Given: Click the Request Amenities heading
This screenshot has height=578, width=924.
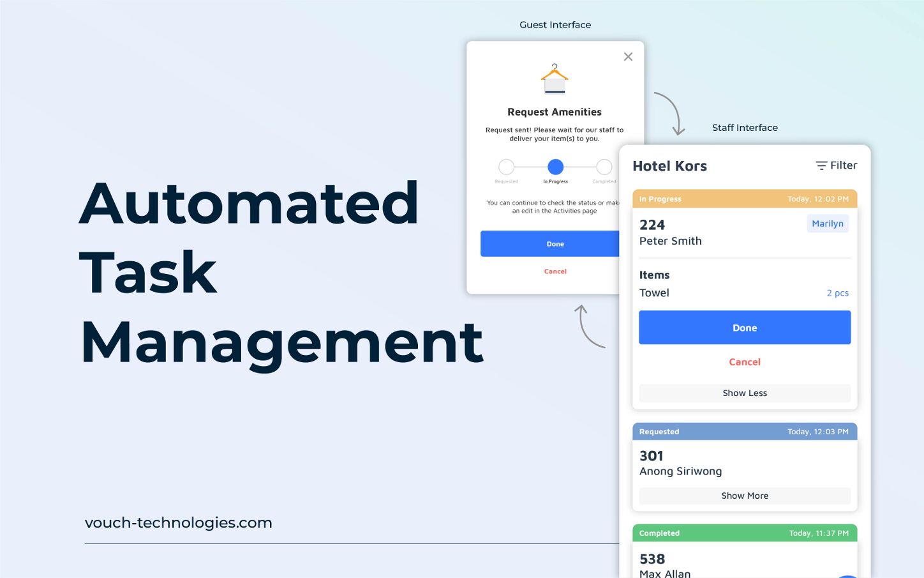Looking at the screenshot, I should click(555, 112).
